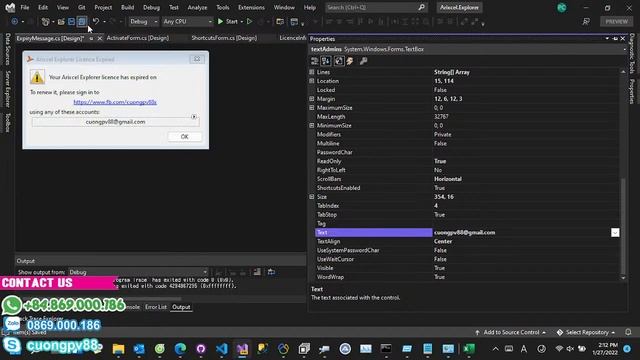Image resolution: width=640 pixels, height=360 pixels.
Task: Expand the Size property
Action: tap(312, 197)
